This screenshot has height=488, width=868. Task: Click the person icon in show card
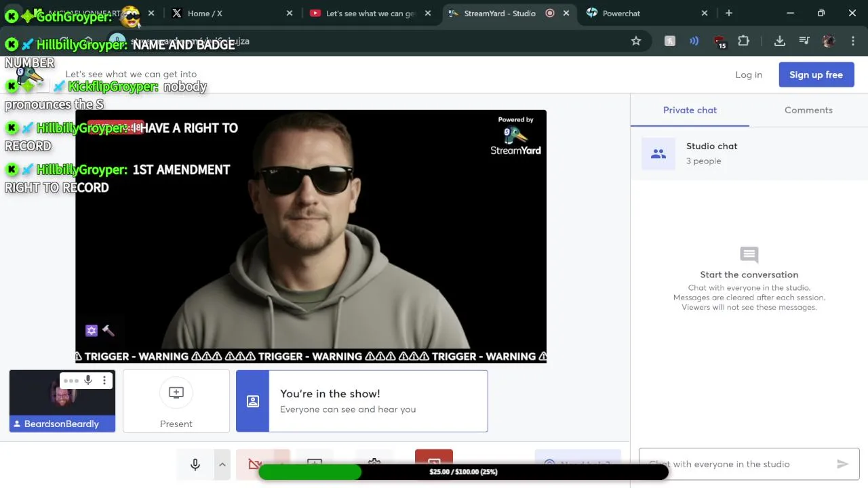coord(253,401)
